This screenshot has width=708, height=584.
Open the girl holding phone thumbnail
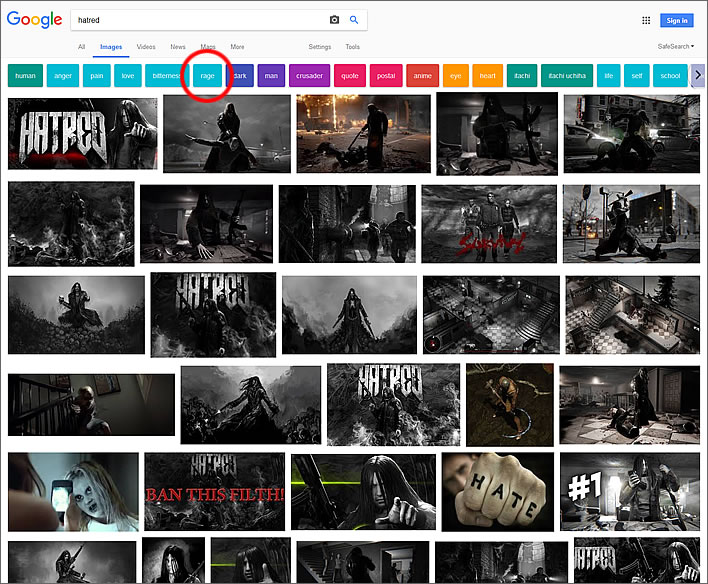point(73,492)
